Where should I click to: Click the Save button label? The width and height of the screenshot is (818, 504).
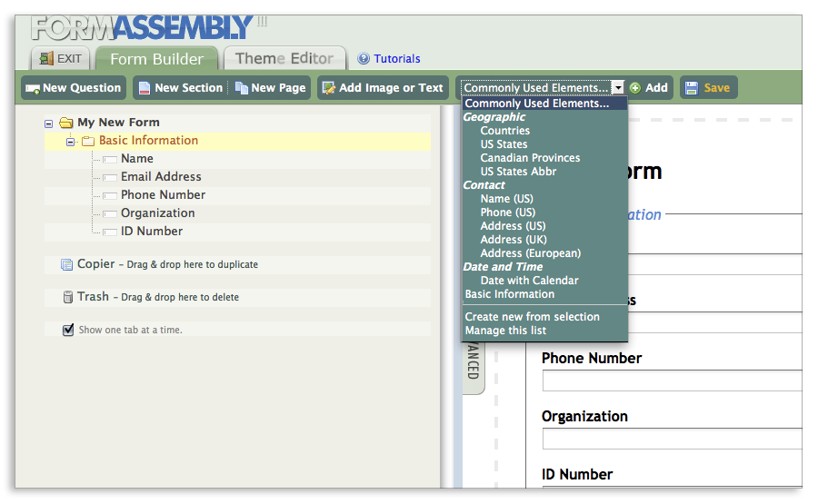pyautogui.click(x=717, y=88)
